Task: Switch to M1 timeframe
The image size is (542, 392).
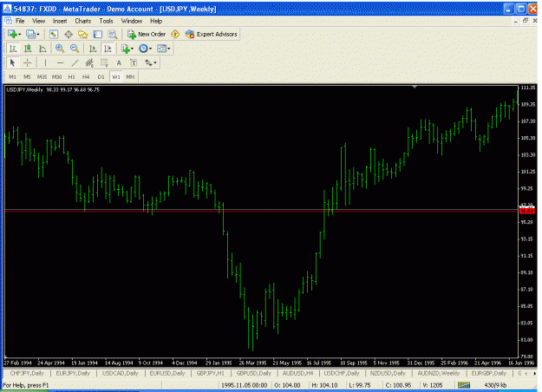Action: coord(13,77)
